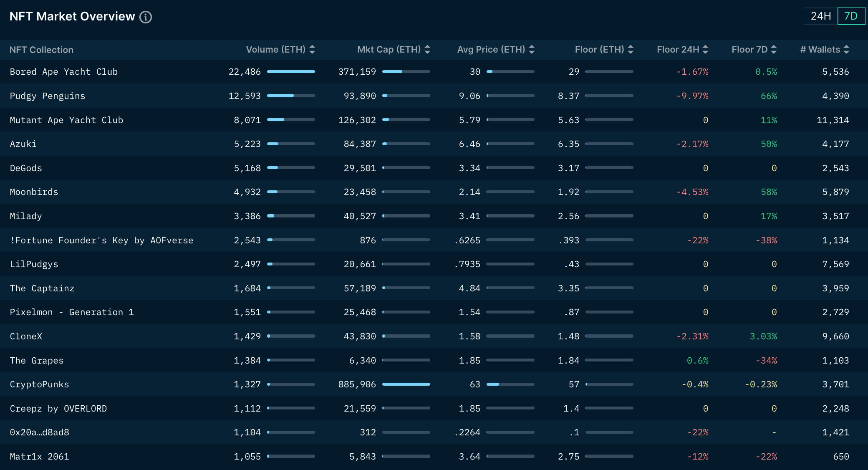
Task: Click Mutant Ape wallets count 11,314
Action: tap(833, 120)
